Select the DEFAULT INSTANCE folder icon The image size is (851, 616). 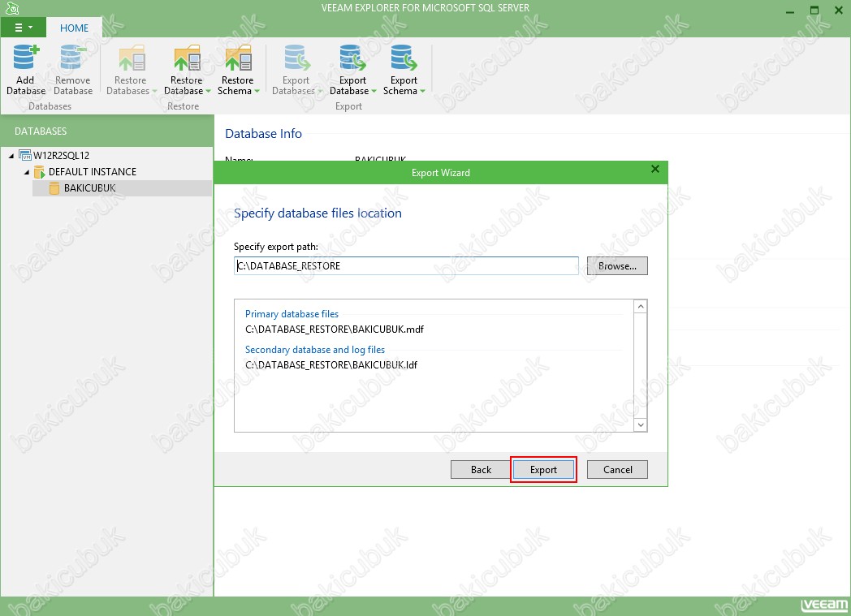pyautogui.click(x=40, y=172)
